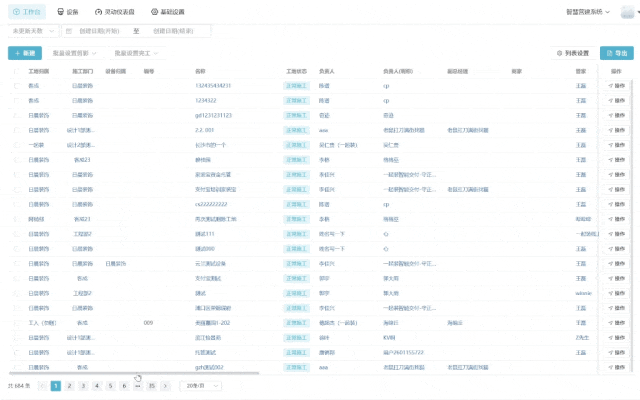Click the 灵动仪表盘 dashboard icon
This screenshot has height=400, width=640.
click(x=98, y=13)
